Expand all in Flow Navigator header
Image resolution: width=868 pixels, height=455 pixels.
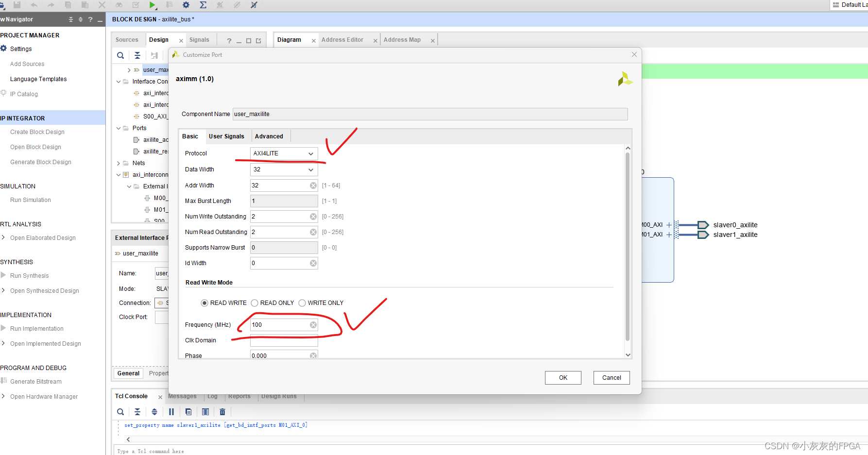[81, 19]
